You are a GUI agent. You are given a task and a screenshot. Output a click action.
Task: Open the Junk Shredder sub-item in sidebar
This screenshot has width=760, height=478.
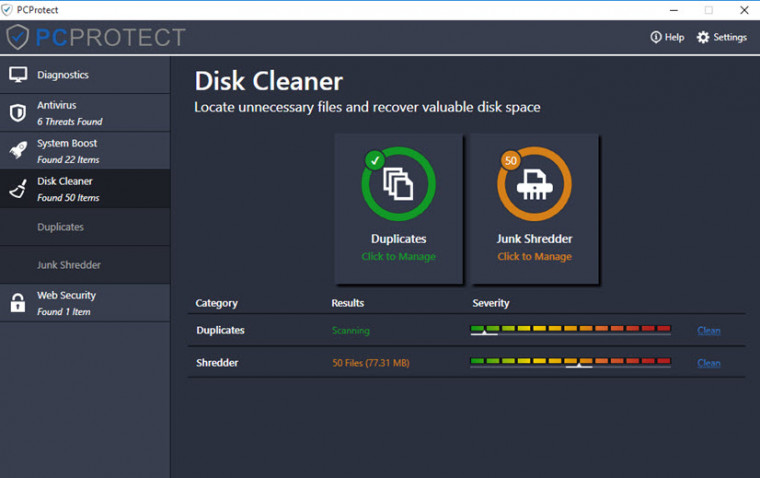pyautogui.click(x=85, y=265)
